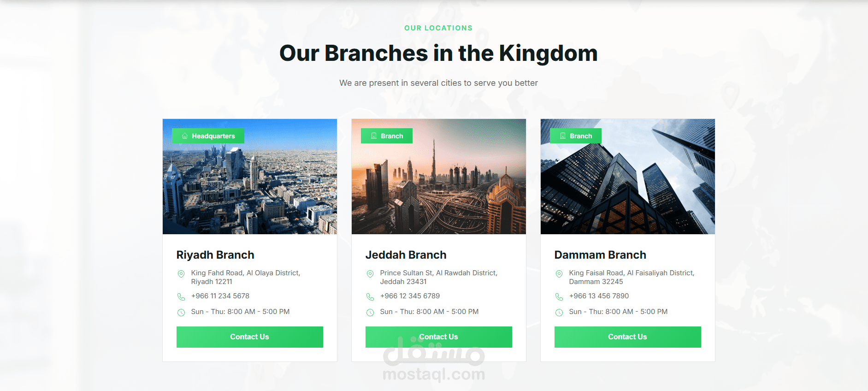The image size is (868, 391).
Task: Click the Headquarters badge on Riyadh image
Action: pos(208,136)
